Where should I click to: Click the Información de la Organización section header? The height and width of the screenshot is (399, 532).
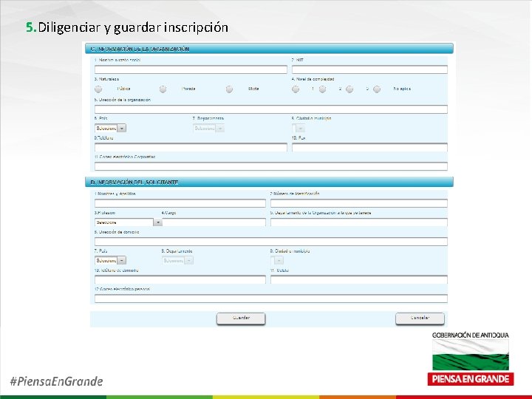(x=269, y=49)
